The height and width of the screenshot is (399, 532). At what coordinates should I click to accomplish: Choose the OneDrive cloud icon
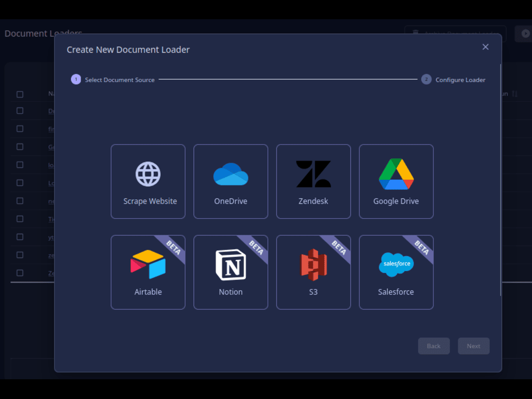[x=231, y=174]
